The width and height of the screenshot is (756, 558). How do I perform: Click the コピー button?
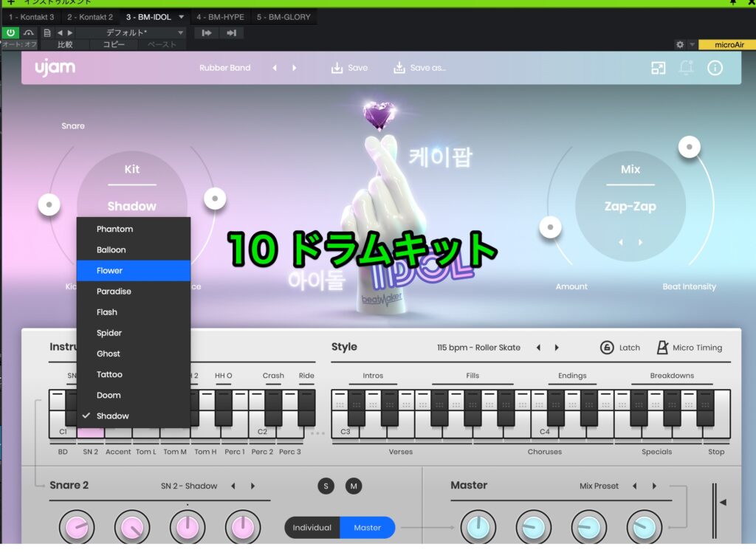click(114, 44)
